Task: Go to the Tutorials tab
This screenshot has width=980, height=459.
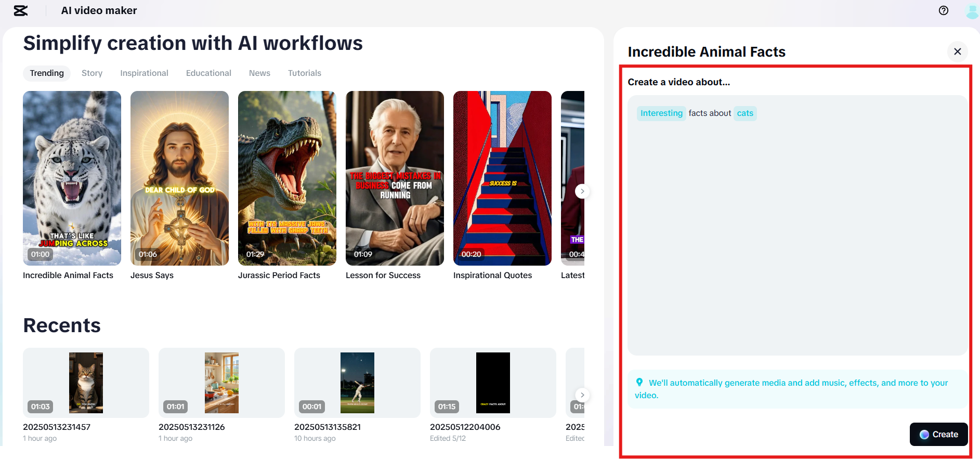Action: pyautogui.click(x=305, y=73)
